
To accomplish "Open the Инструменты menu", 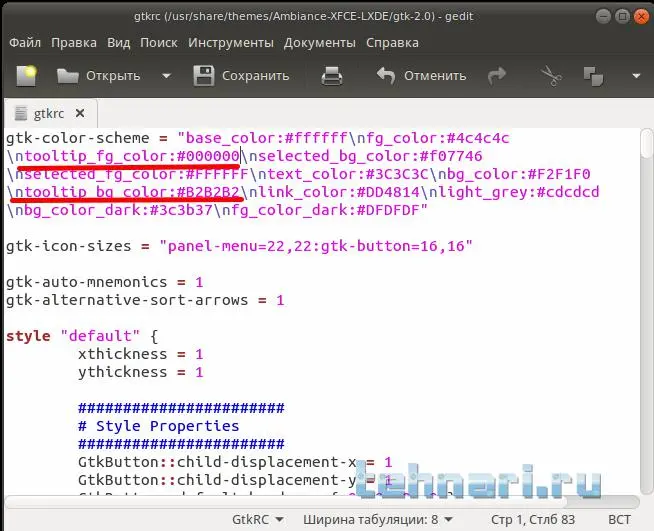I will click(x=231, y=43).
